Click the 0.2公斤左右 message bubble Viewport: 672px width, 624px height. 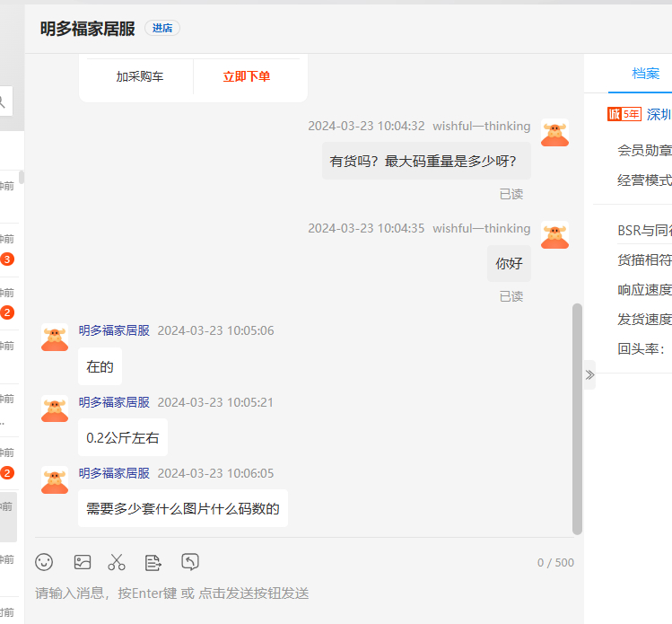[123, 438]
